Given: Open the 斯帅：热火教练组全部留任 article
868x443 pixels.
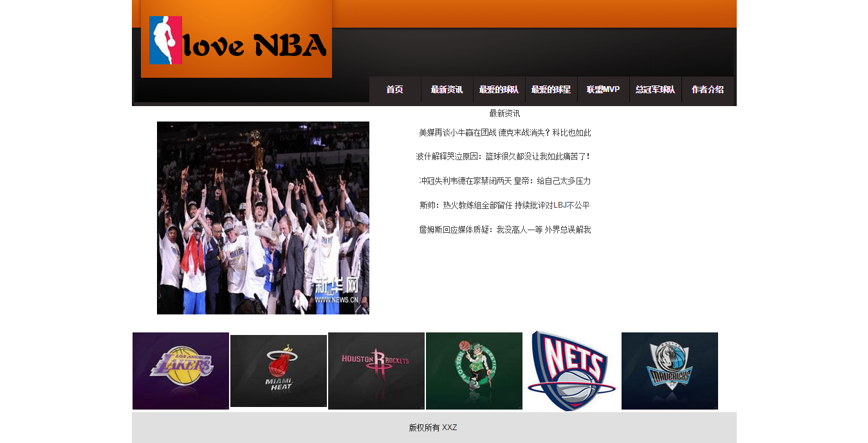Looking at the screenshot, I should point(504,206).
